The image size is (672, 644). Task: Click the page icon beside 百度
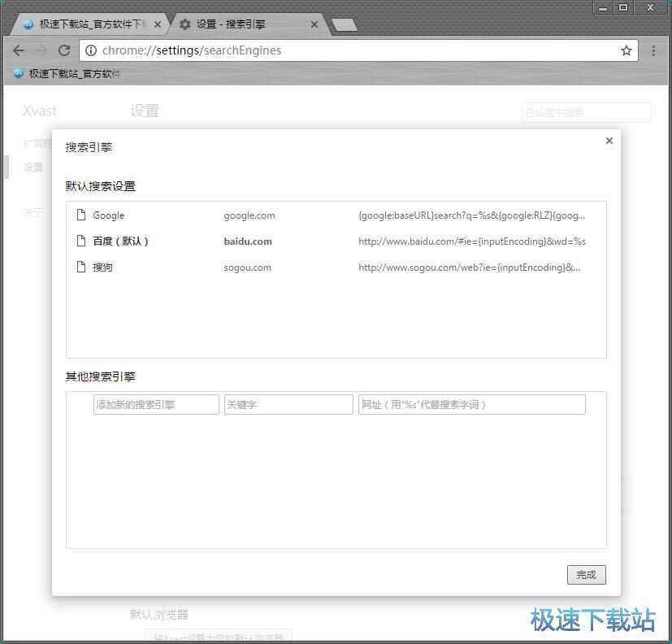pos(81,241)
